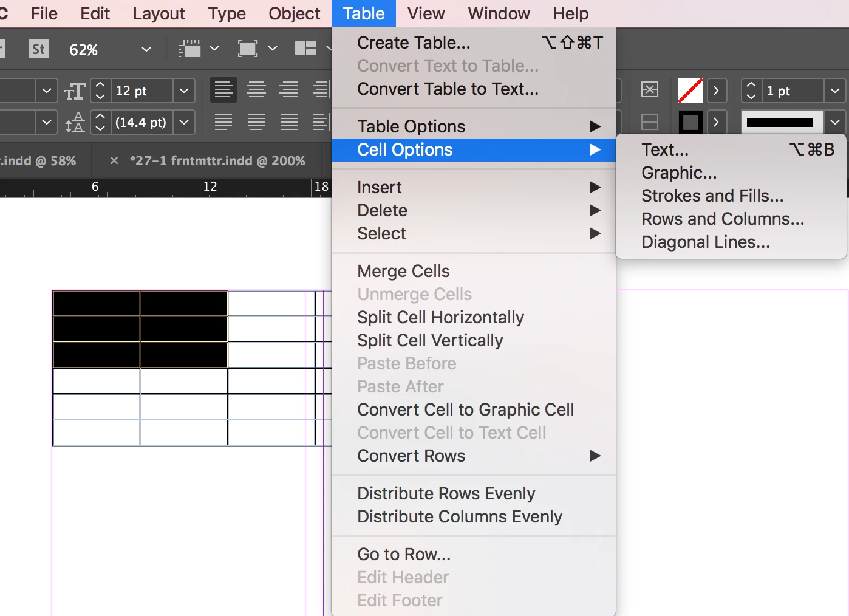
Task: Expand the fill swatch arrow
Action: (717, 91)
